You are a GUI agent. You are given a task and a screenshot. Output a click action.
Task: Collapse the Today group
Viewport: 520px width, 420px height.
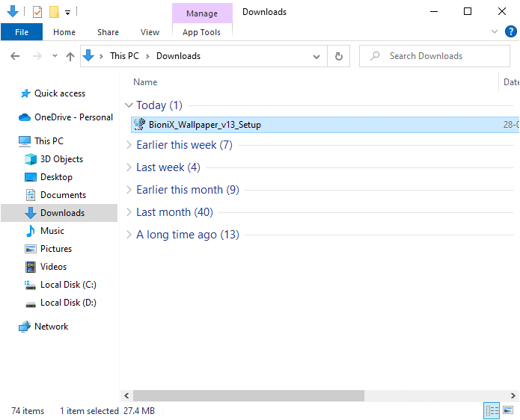tap(129, 105)
